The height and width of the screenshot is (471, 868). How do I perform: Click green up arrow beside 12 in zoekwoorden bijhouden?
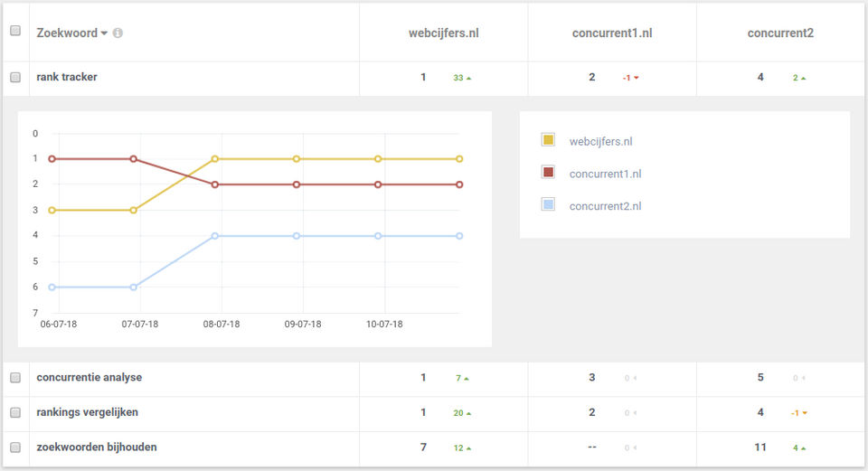(x=469, y=448)
